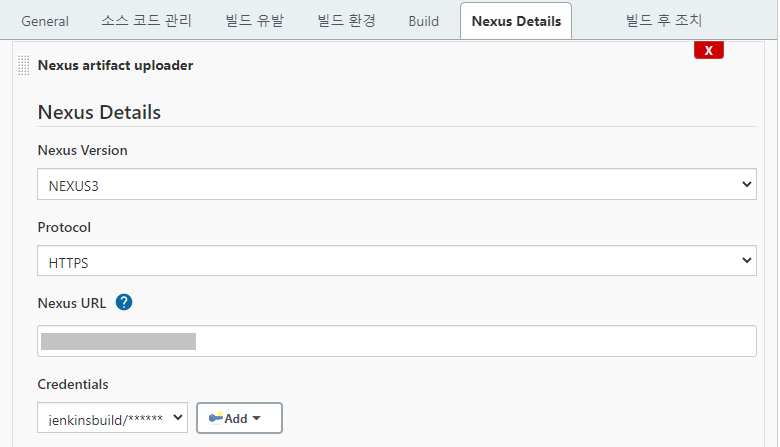Select the Nexus Details tab
780x447 pixels.
click(516, 21)
